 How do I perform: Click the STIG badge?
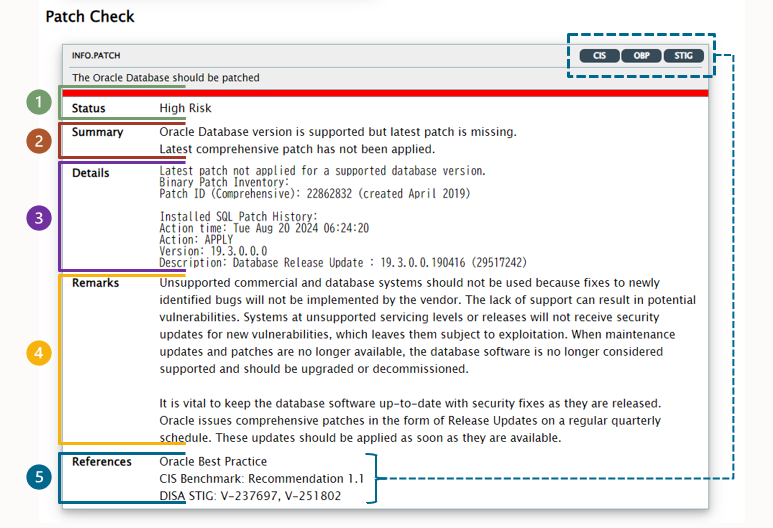(684, 56)
